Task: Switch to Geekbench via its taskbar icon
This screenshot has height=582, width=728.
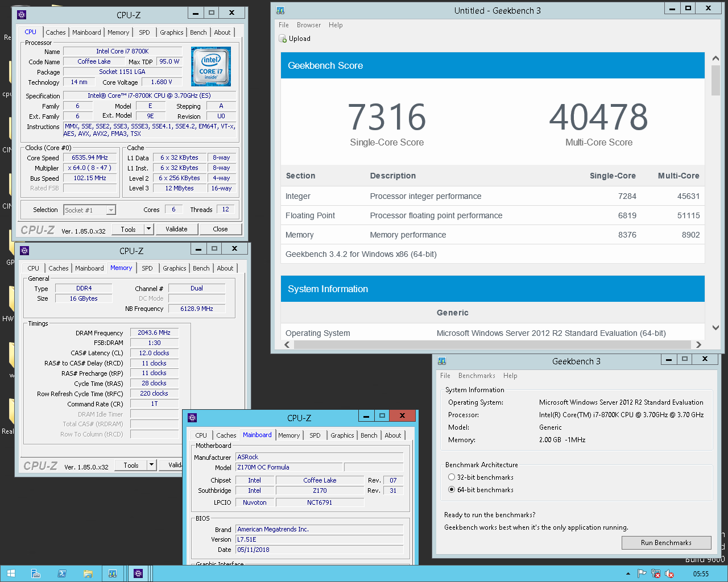Action: (x=113, y=573)
